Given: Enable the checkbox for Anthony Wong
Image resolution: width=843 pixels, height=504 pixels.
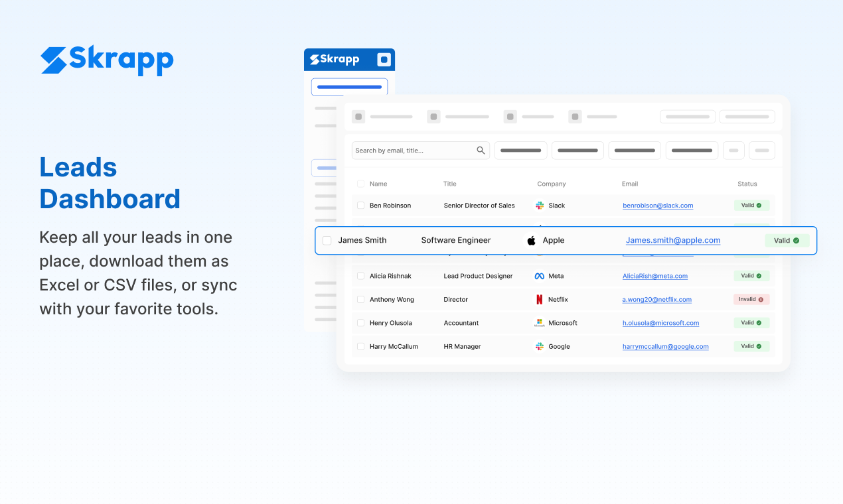Looking at the screenshot, I should coord(360,299).
